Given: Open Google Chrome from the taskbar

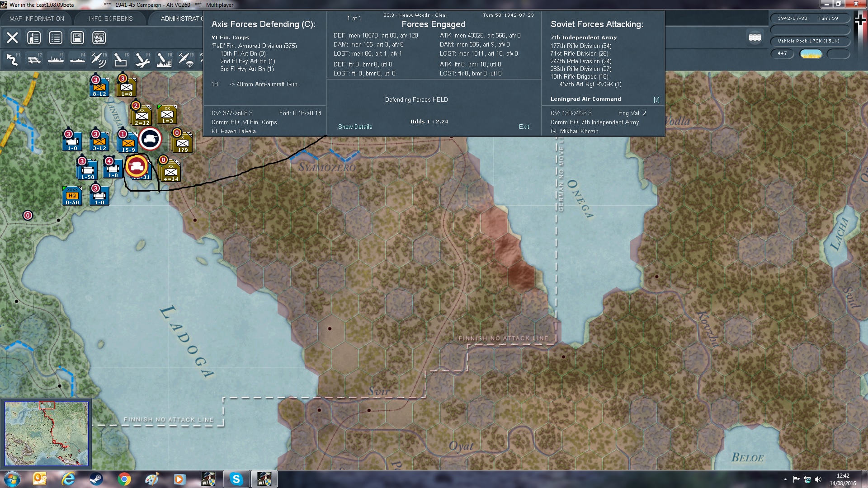Looking at the screenshot, I should pyautogui.click(x=124, y=479).
